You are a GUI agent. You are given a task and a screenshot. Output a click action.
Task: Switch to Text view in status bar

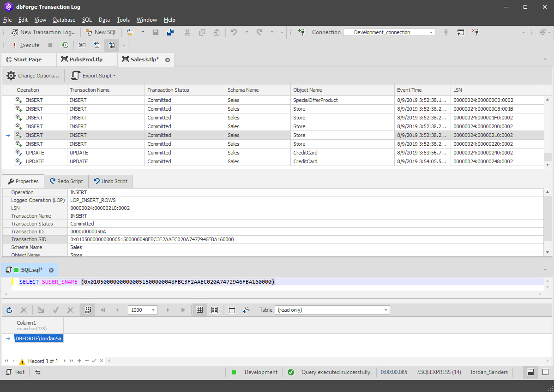coord(15,372)
